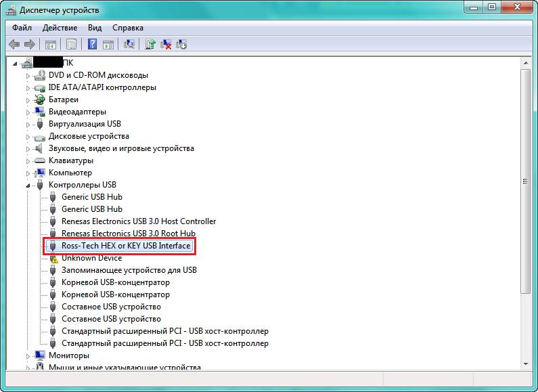Click the blue question mark Help icon

pos(92,45)
